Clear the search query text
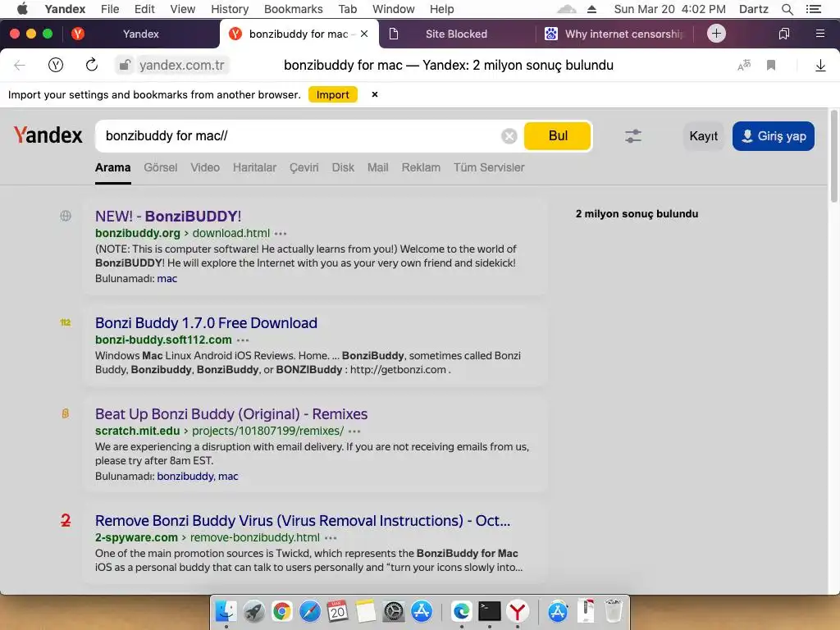840x630 pixels. (x=509, y=136)
